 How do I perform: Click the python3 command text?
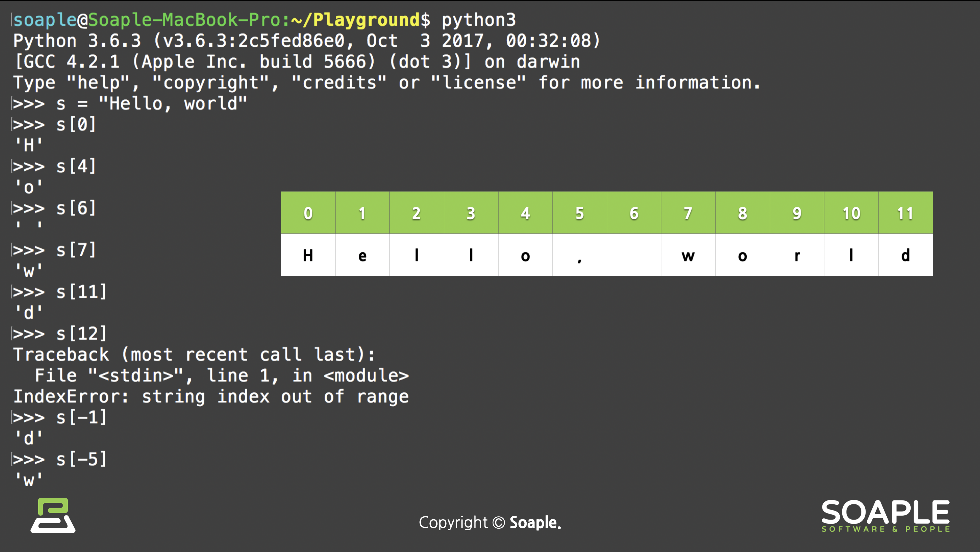click(478, 20)
